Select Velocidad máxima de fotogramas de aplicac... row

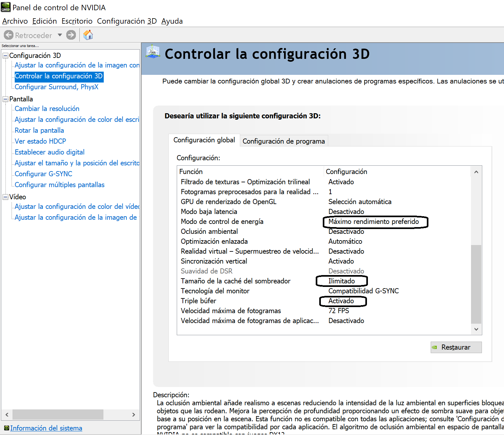(324, 321)
